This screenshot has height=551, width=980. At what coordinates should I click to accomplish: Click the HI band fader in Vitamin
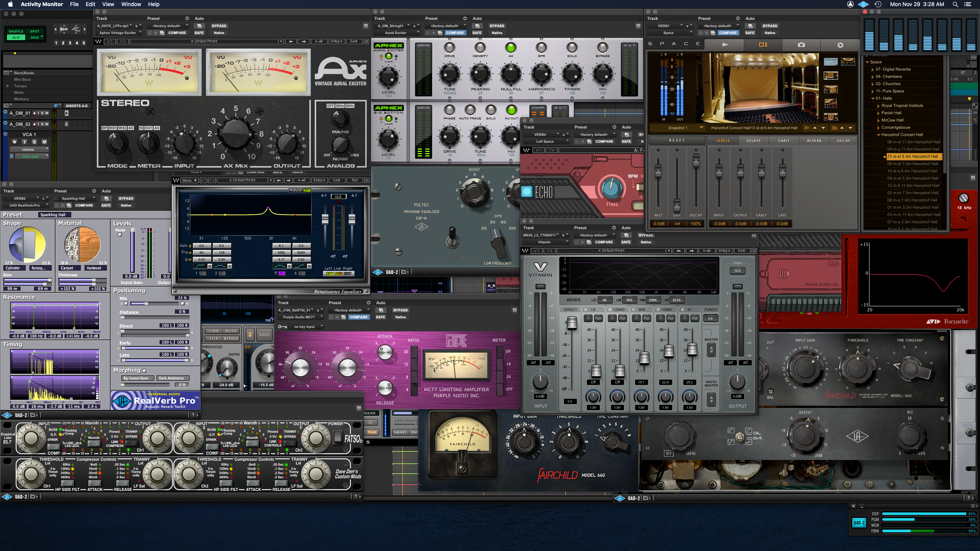[x=692, y=349]
